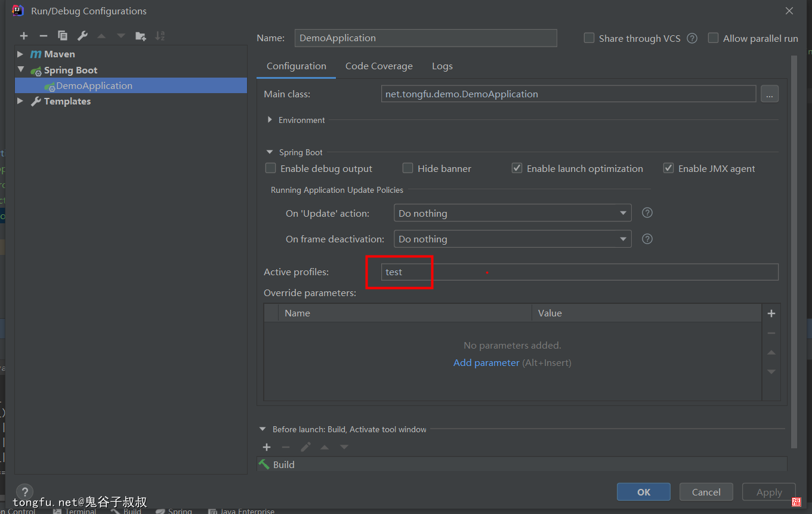Switch to Logs tab
Screen dimensions: 812x514
pyautogui.click(x=442, y=66)
